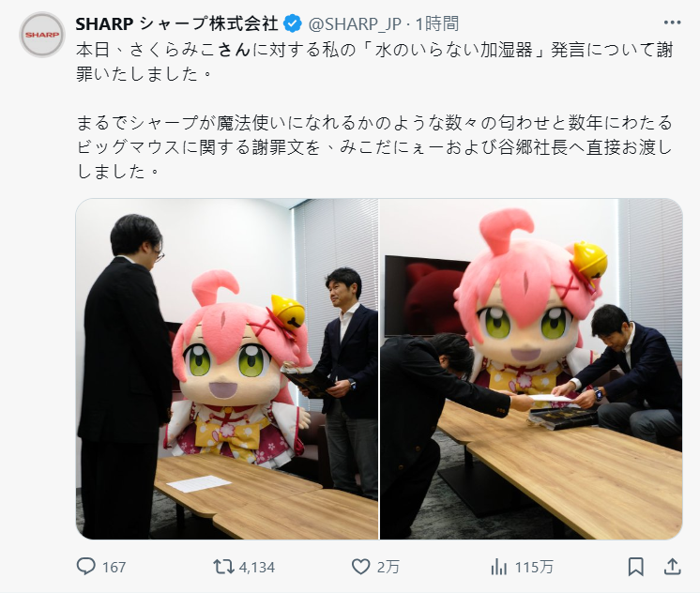
Task: Open the view analytics bar chart icon
Action: 498,567
